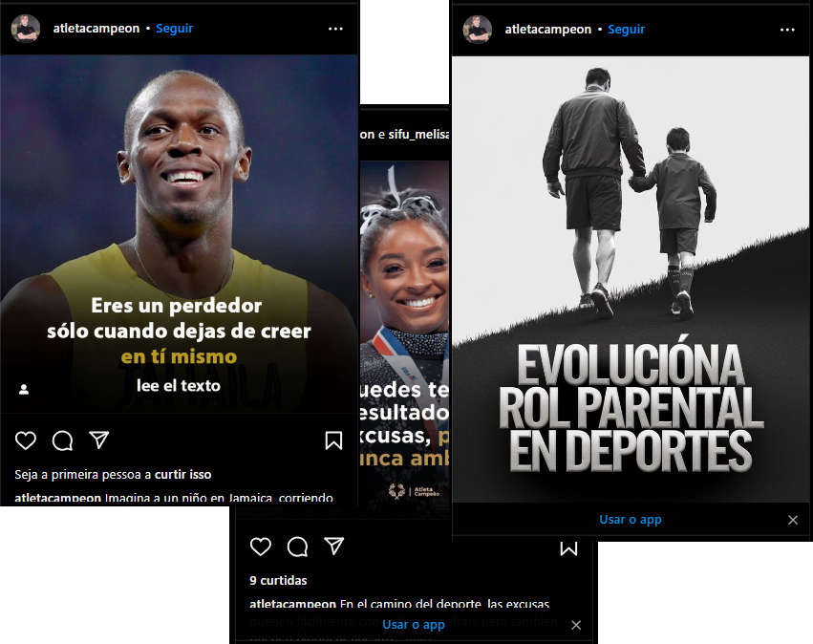The image size is (813, 644).
Task: Follow atletacampeon via Seguir on right post
Action: (626, 30)
